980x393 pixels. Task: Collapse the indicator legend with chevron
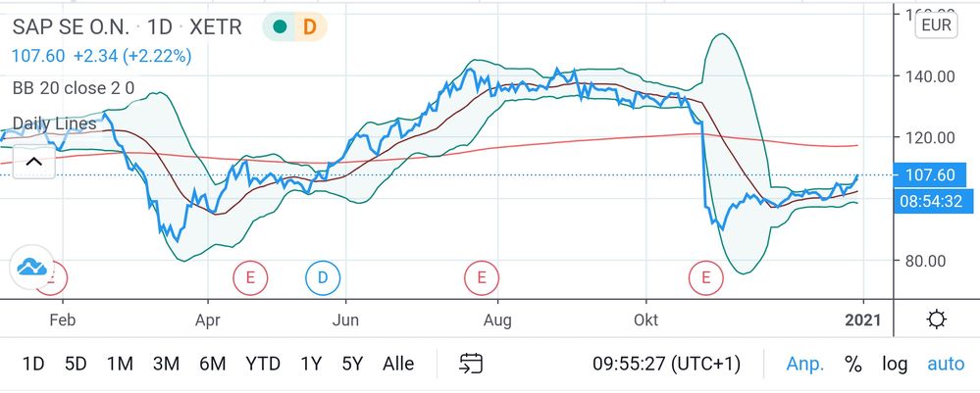32,162
